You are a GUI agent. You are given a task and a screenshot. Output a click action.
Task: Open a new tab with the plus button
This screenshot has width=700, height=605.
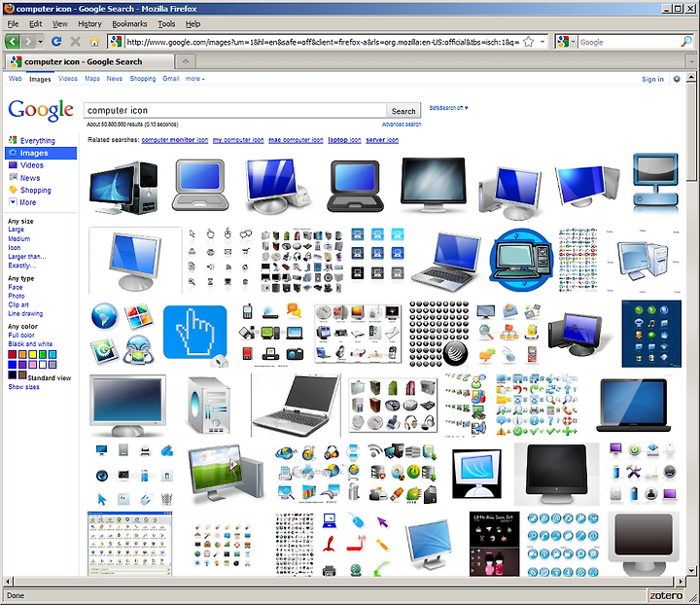point(186,61)
